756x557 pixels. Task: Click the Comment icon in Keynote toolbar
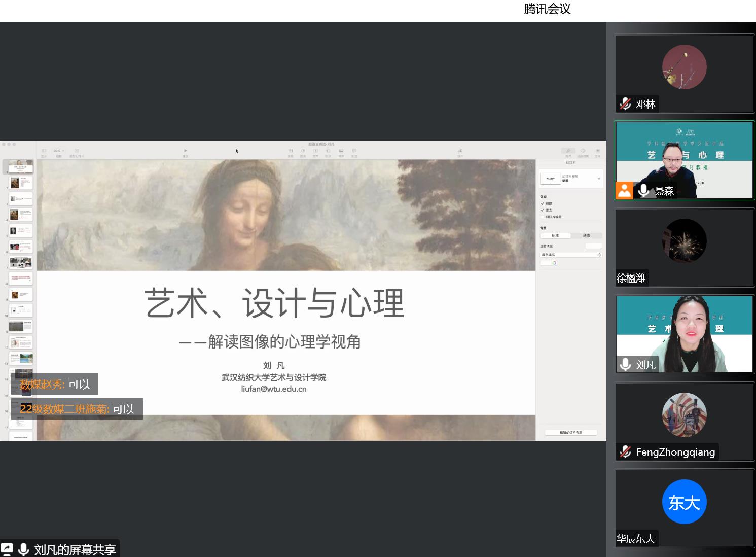coord(354,151)
